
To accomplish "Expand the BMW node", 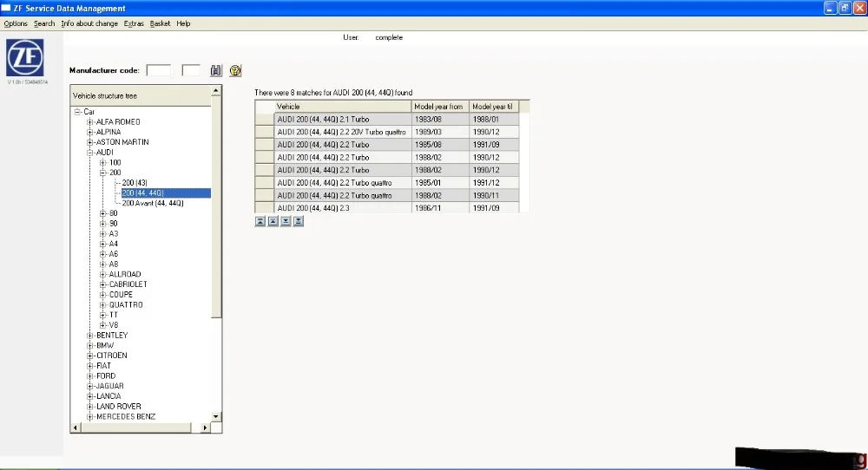I will pos(89,346).
